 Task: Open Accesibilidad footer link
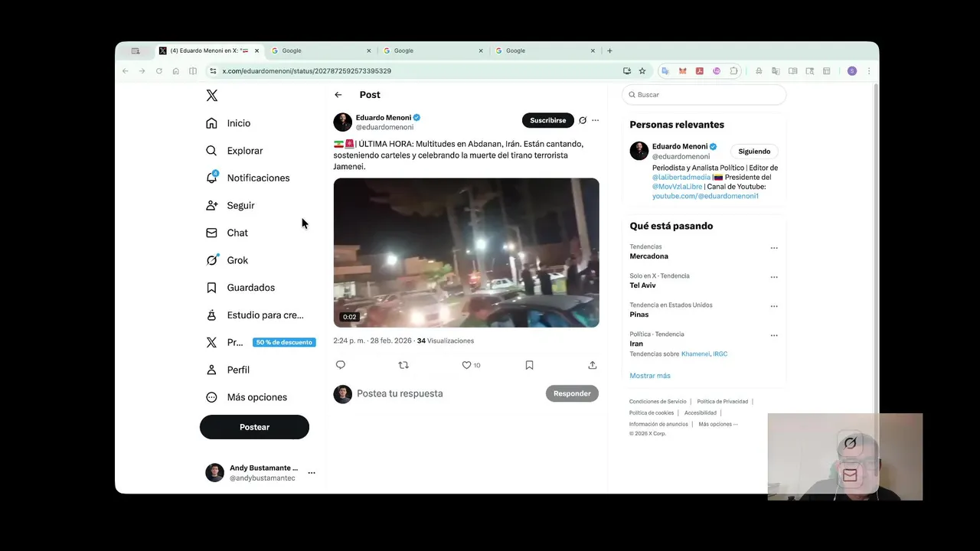701,413
